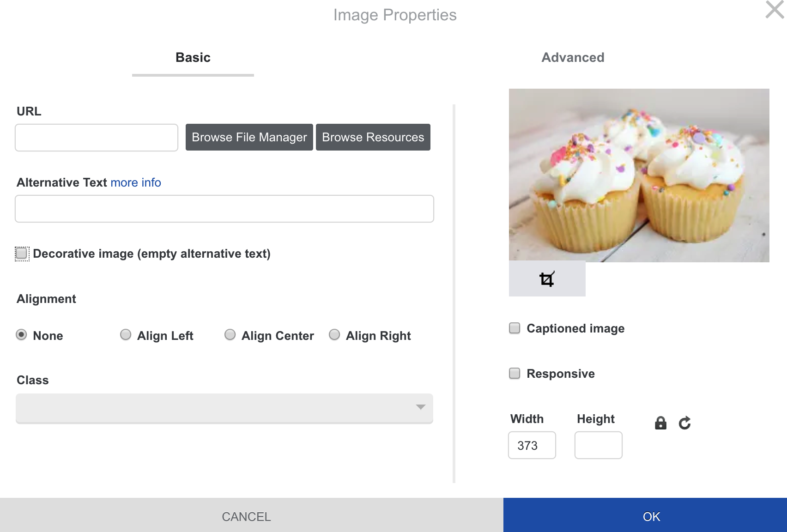The width and height of the screenshot is (787, 532).
Task: Select the None alignment radio button
Action: pos(21,335)
